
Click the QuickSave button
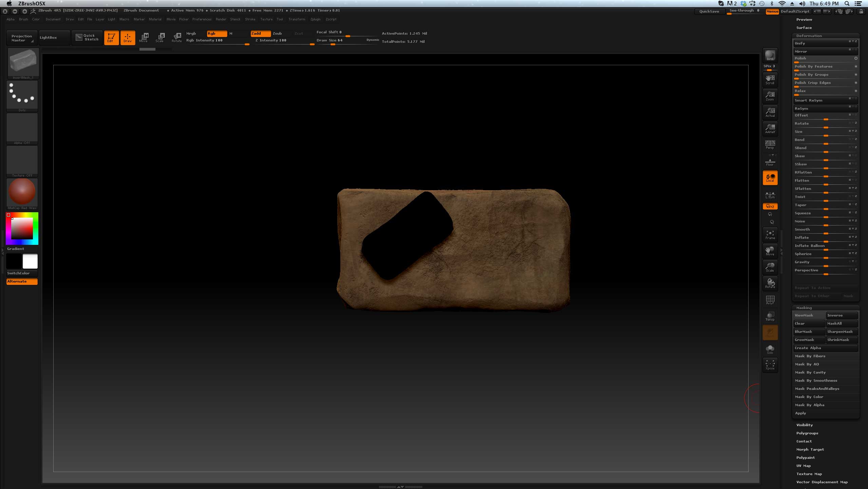point(709,11)
